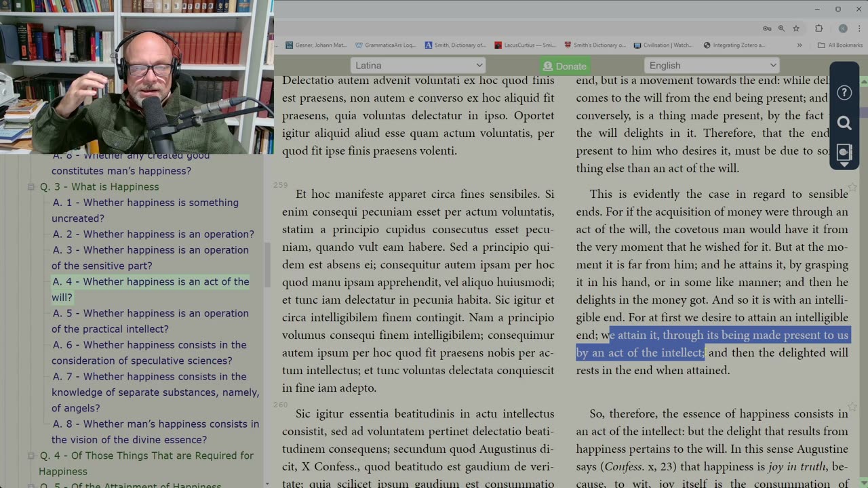Open Smith's Dictionary o... bookmark
This screenshot has height=488, width=868.
coord(595,45)
